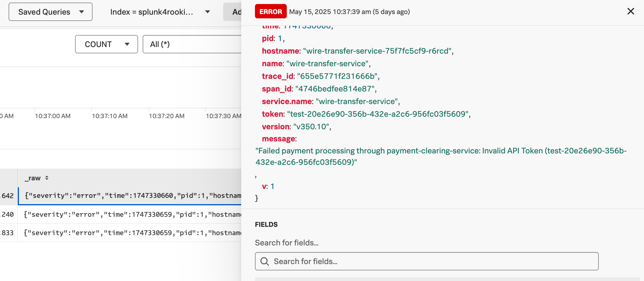This screenshot has height=281, width=644.
Task: Click the version value v350.10
Action: pos(311,126)
